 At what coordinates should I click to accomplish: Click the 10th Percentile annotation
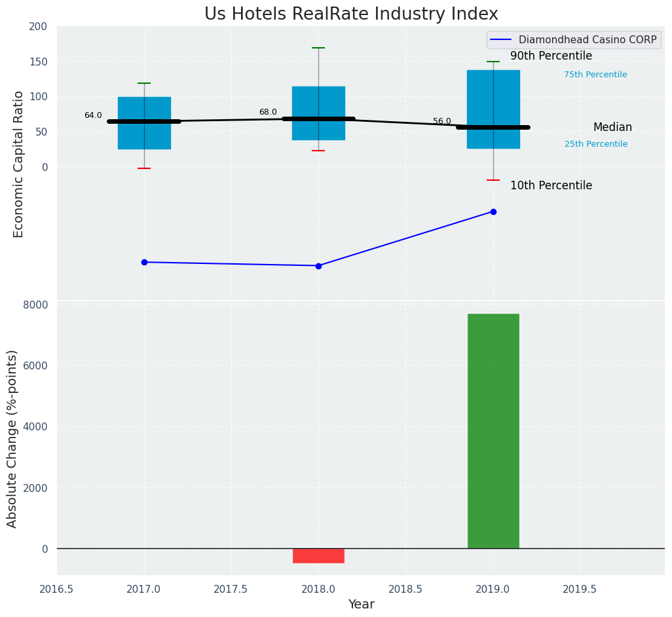click(551, 186)
